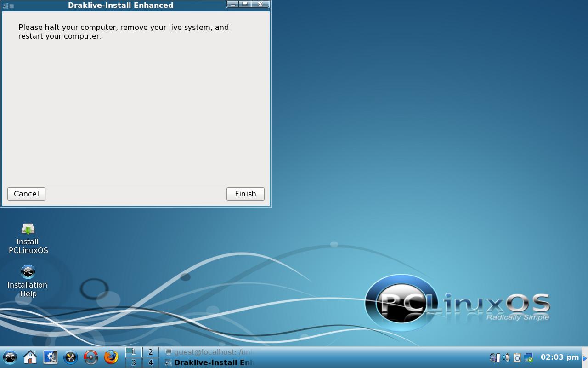Expand the panel arrow beside clock
Viewport: 588px width, 368px height.
point(585,358)
